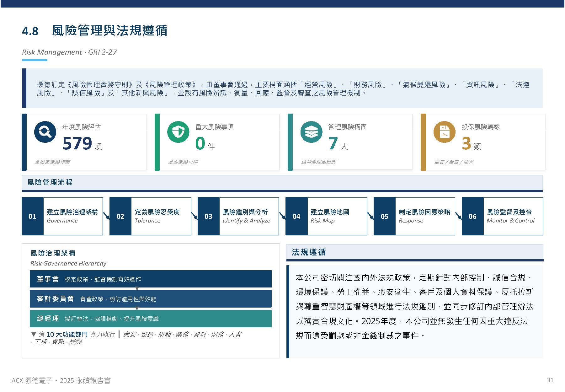Click the Tolerance label
Viewport: 565px width, 392px height.
point(147,221)
